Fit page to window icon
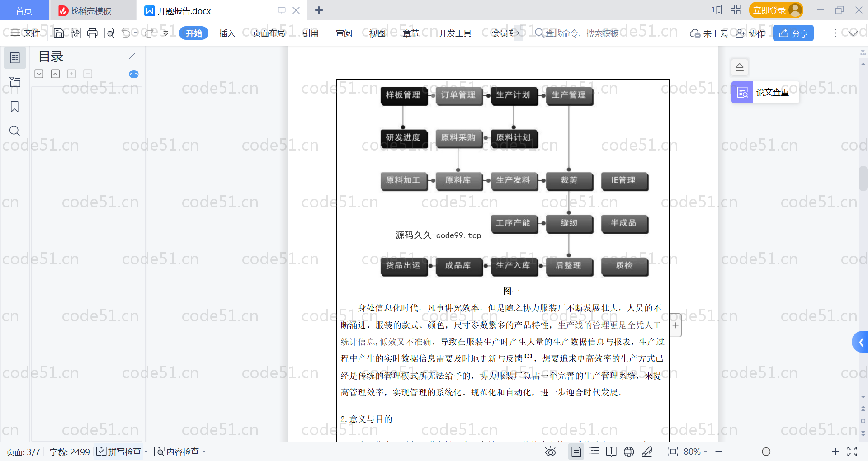The height and width of the screenshot is (461, 868). (673, 452)
